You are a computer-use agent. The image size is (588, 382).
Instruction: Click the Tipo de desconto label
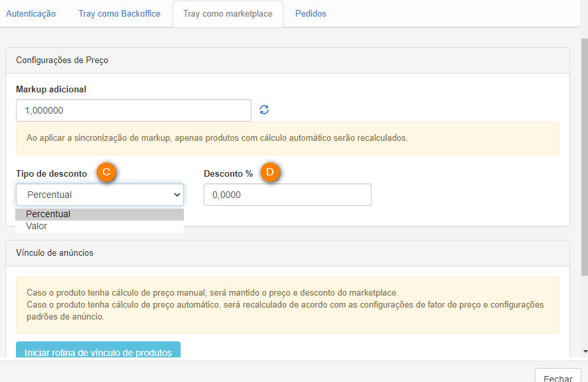point(52,173)
